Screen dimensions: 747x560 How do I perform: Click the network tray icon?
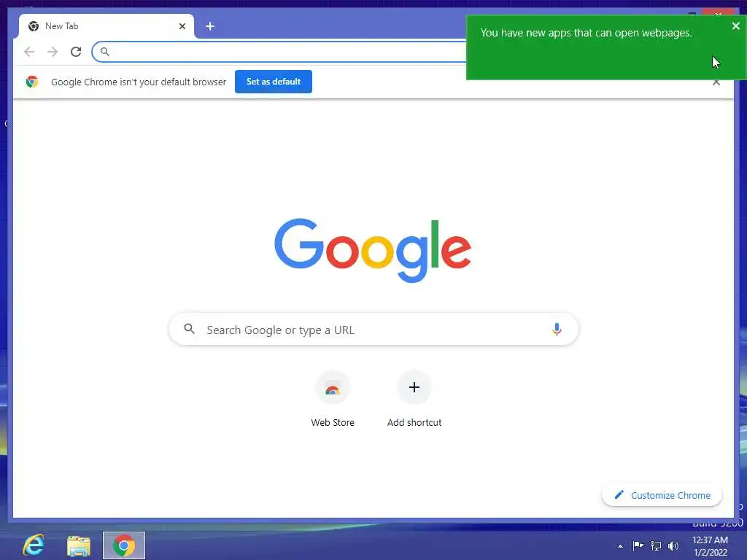pyautogui.click(x=656, y=545)
